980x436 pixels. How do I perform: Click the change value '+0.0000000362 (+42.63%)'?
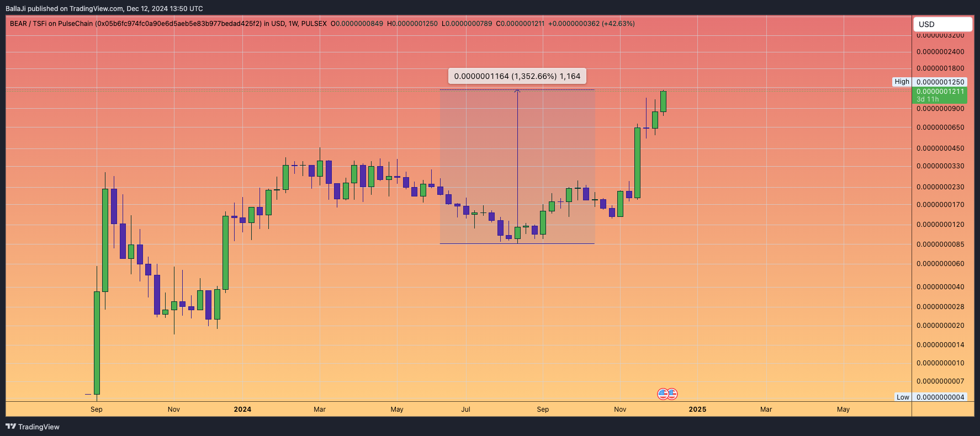click(x=591, y=24)
